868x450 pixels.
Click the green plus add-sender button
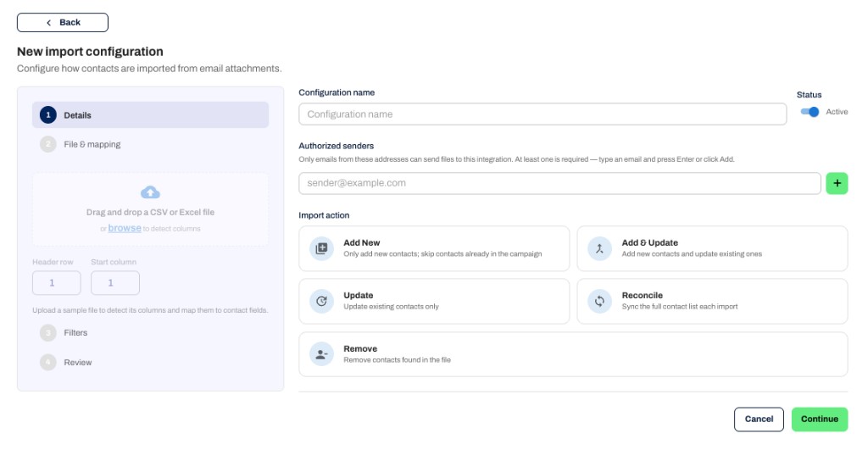(837, 183)
